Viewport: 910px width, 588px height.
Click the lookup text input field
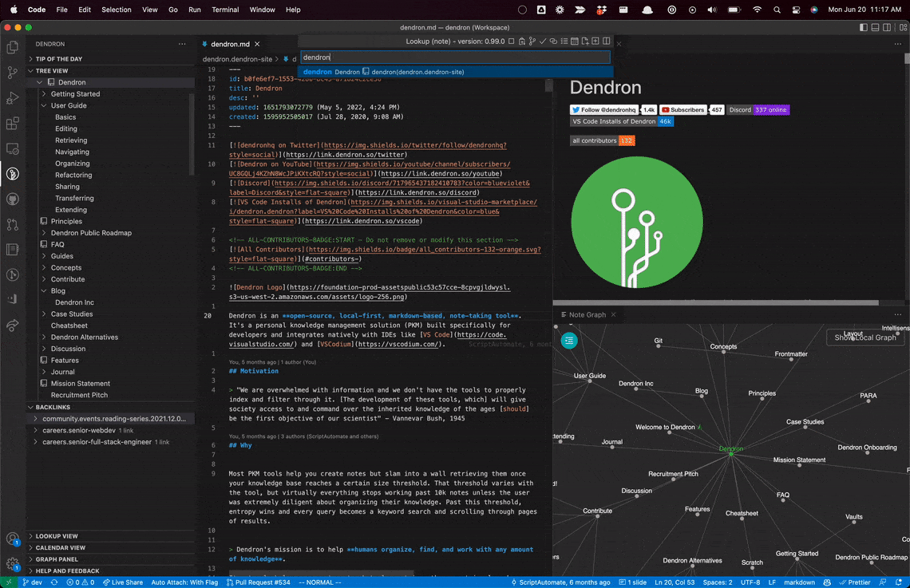(x=455, y=57)
